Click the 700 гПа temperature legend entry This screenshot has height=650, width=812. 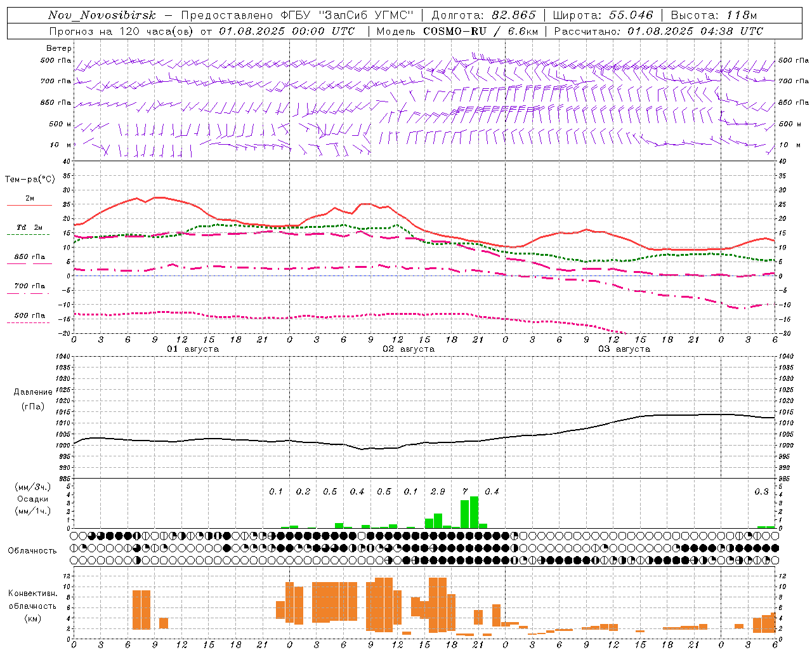[x=29, y=286]
